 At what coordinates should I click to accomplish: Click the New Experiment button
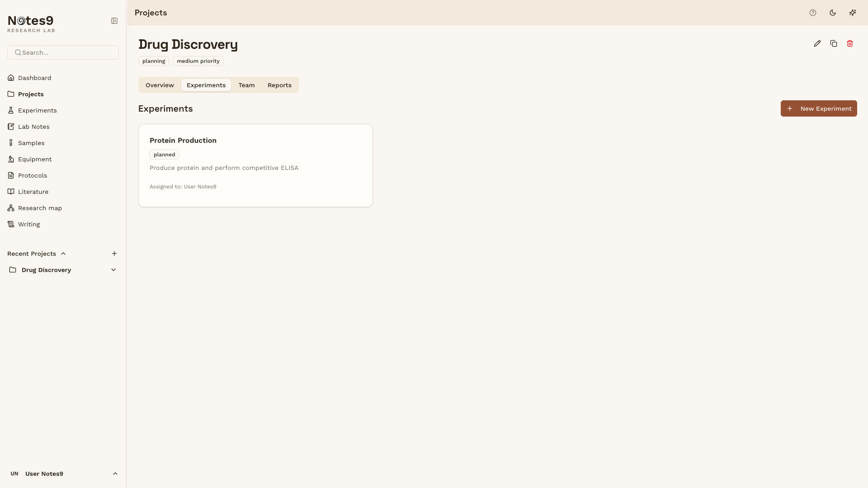(x=818, y=108)
